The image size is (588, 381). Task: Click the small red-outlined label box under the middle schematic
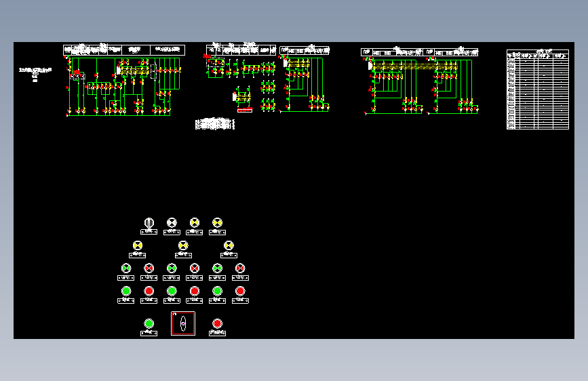(x=245, y=111)
